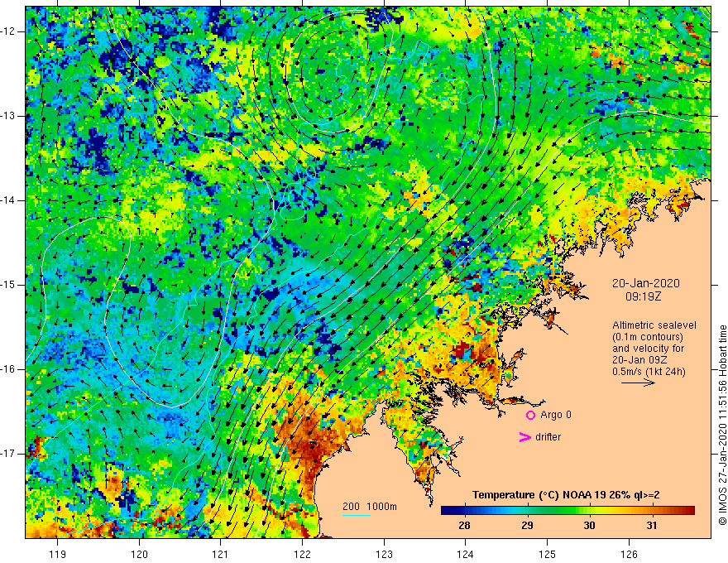Click the latitude '-12' axis label
728x563 pixels.
pyautogui.click(x=9, y=31)
